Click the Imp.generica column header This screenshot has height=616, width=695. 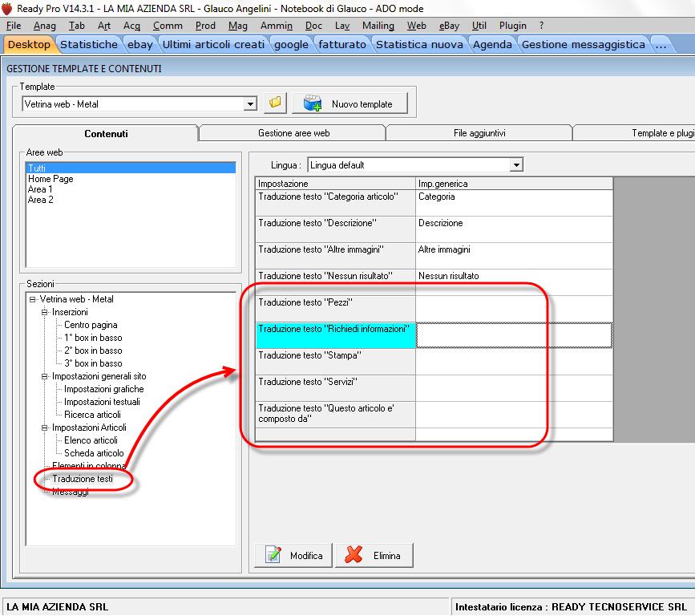(x=514, y=184)
